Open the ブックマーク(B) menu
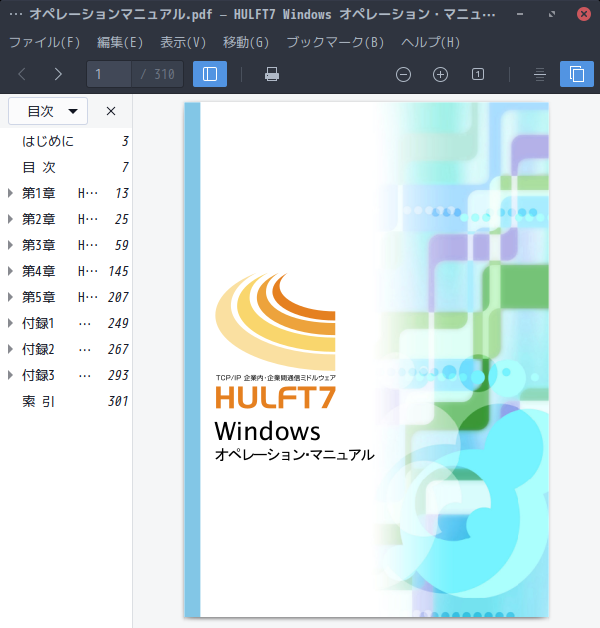The width and height of the screenshot is (600, 628). click(x=335, y=42)
